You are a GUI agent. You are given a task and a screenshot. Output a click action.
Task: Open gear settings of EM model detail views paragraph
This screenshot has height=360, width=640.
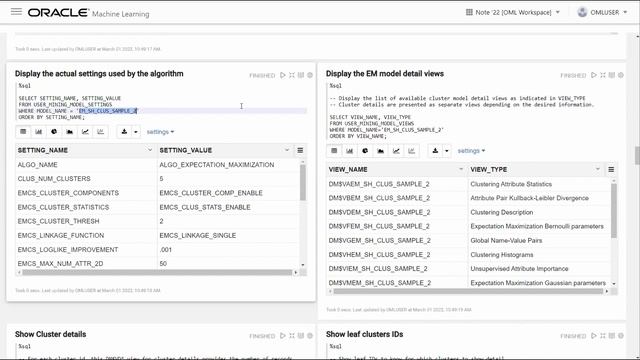point(621,75)
